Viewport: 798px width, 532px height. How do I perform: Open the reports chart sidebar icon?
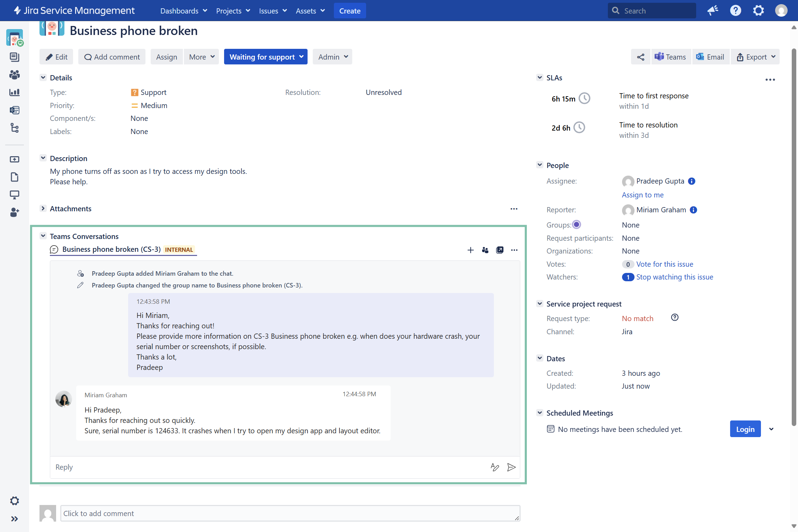click(x=15, y=92)
